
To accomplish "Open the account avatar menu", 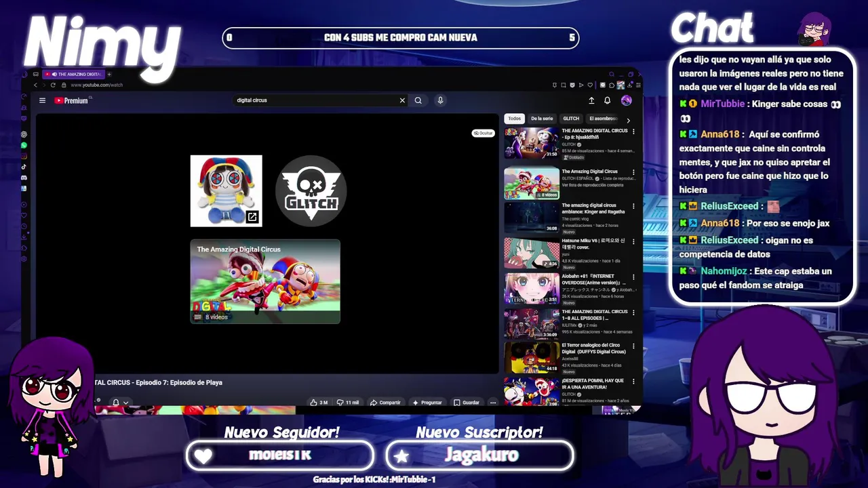I will tap(626, 100).
